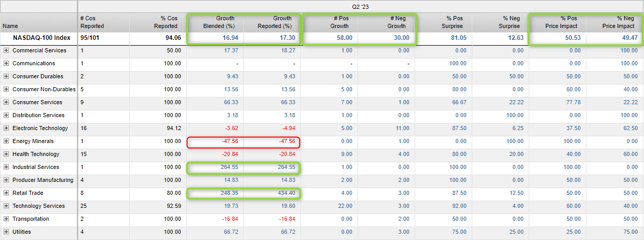Click Commercial Services blended growth 17.37
The width and height of the screenshot is (644, 240).
tap(231, 51)
